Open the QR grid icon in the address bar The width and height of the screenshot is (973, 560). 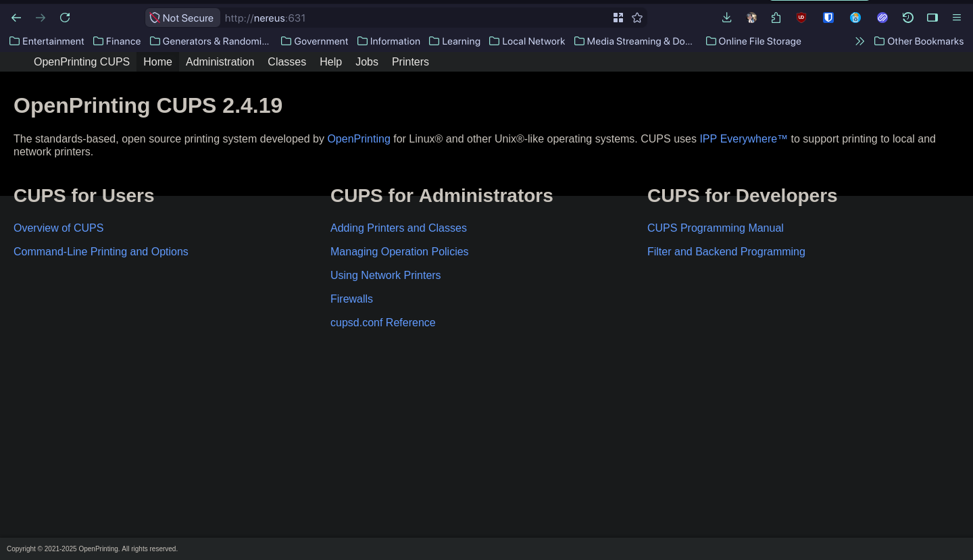(x=618, y=18)
